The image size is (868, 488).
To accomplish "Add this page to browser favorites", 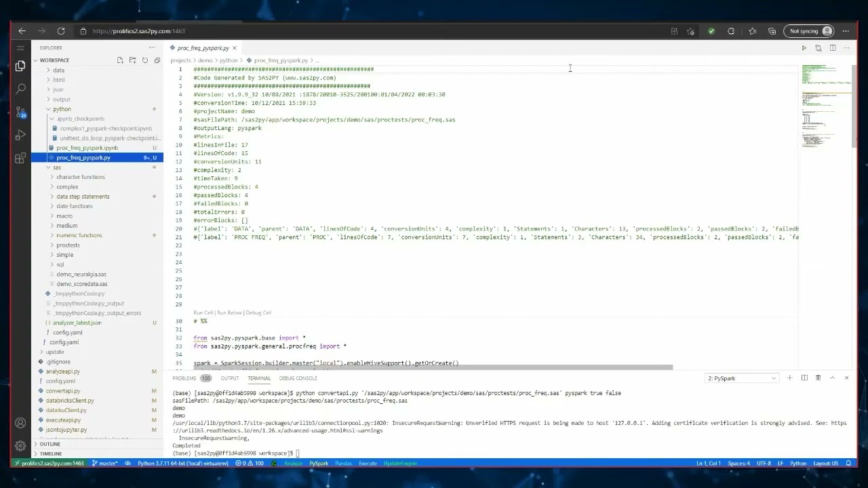I will click(690, 31).
